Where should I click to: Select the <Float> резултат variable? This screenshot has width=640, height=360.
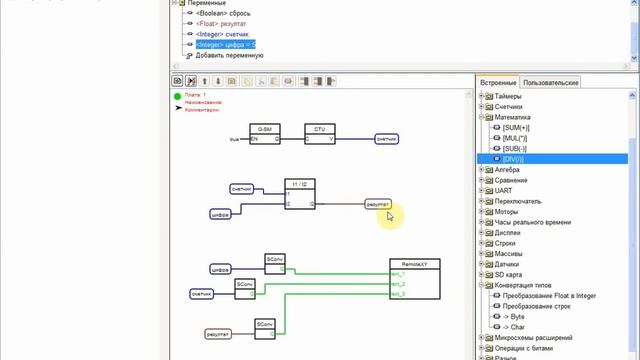pyautogui.click(x=221, y=24)
